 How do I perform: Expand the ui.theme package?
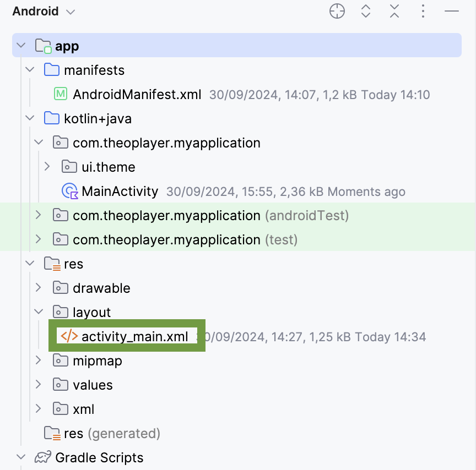47,167
